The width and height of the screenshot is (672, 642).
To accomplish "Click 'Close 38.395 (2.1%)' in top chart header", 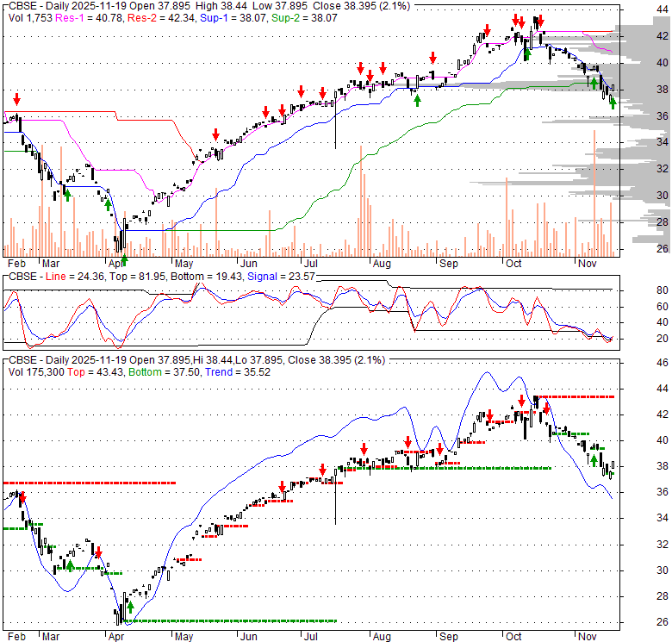I will pos(361,6).
